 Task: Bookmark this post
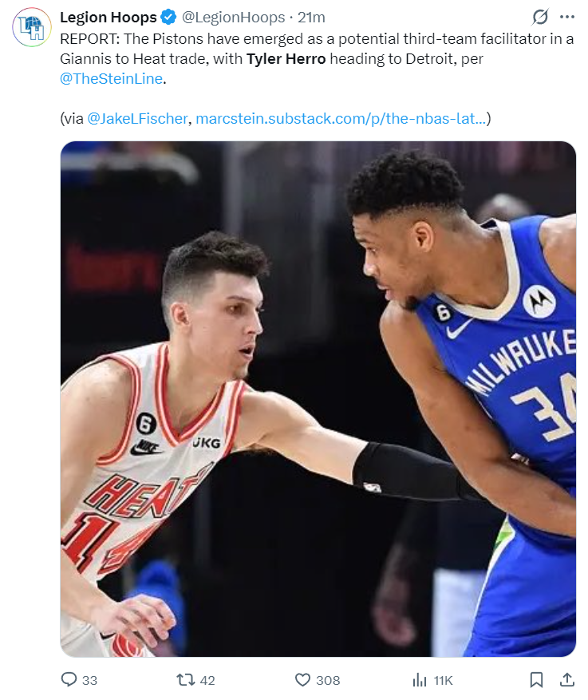pyautogui.click(x=536, y=680)
